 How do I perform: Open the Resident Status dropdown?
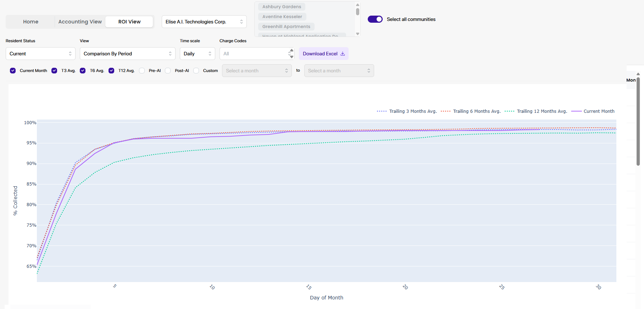[x=40, y=54]
